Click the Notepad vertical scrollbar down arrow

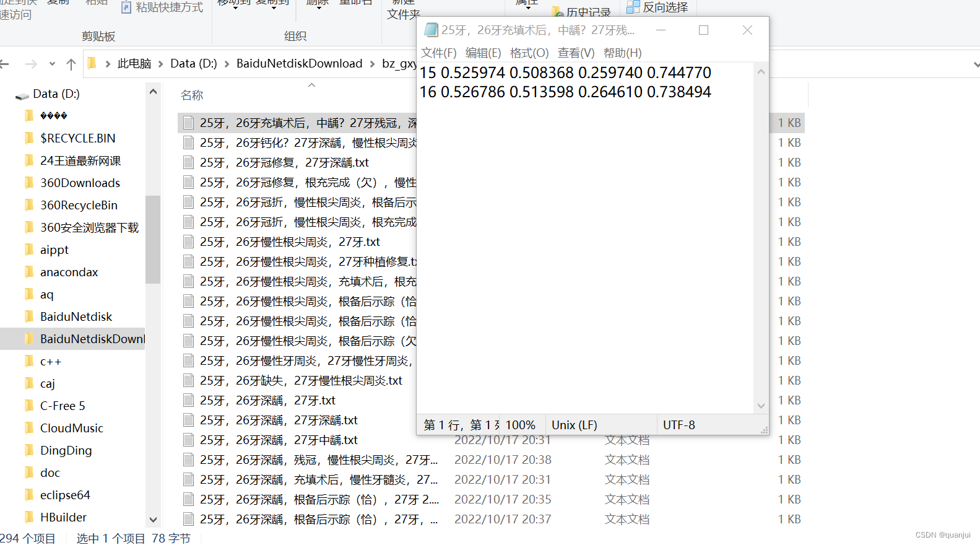click(761, 406)
